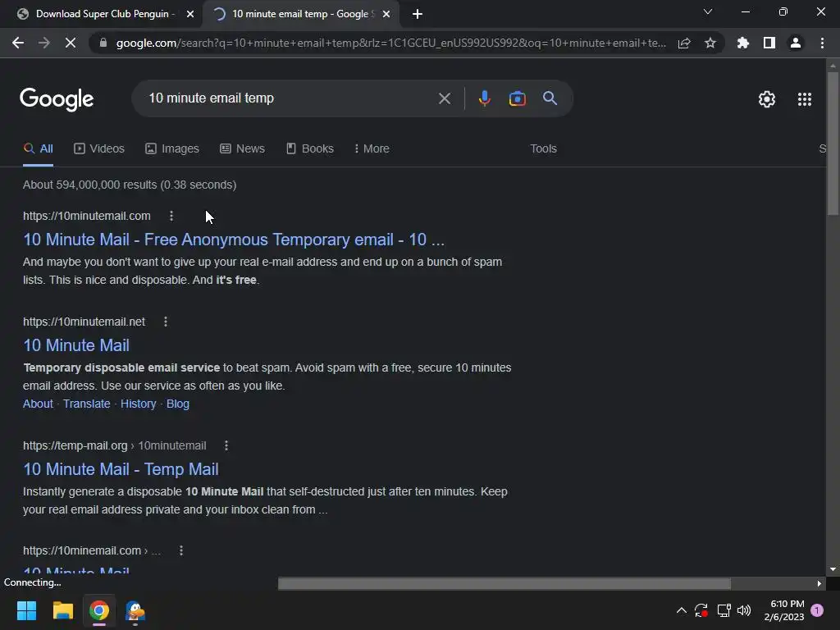Click the Google search input field
This screenshot has height=630, width=840.
[x=290, y=98]
